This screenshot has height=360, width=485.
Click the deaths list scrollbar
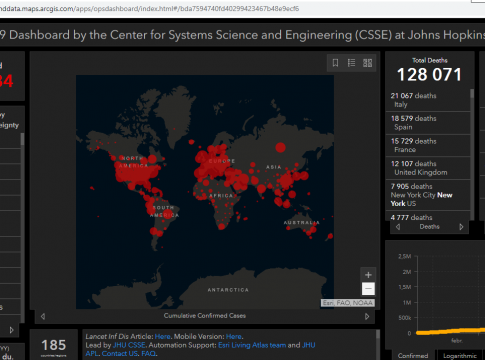click(472, 154)
